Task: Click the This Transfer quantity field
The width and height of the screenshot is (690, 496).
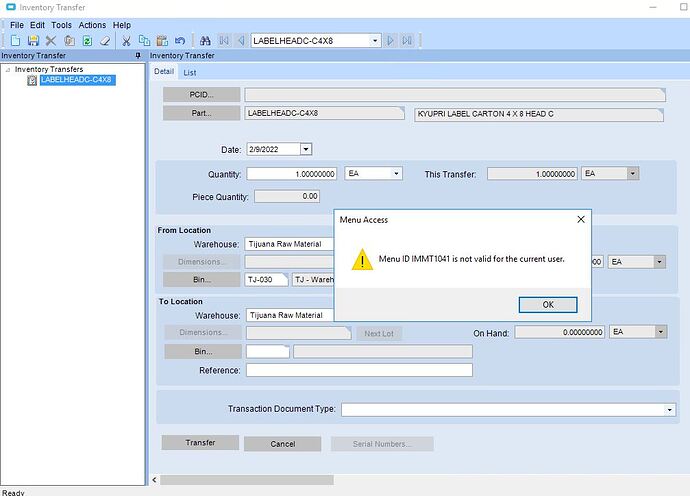Action: (x=532, y=174)
